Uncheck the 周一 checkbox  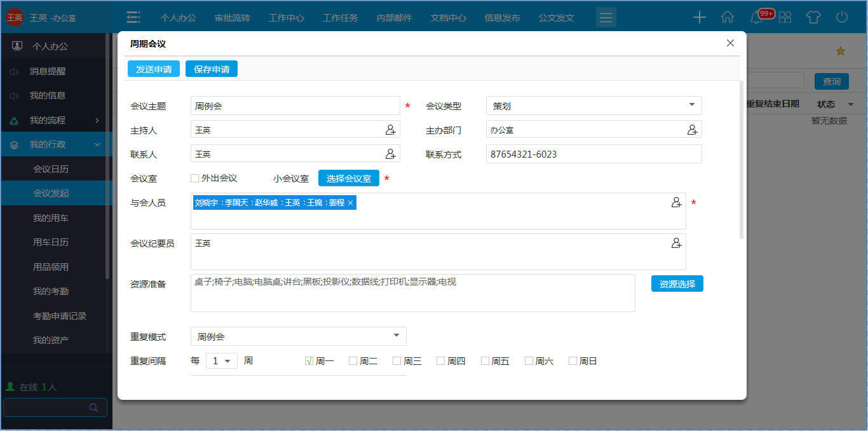click(x=309, y=360)
